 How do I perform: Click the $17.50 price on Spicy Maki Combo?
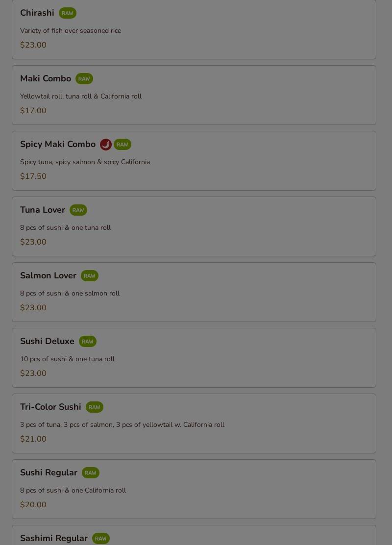33,176
